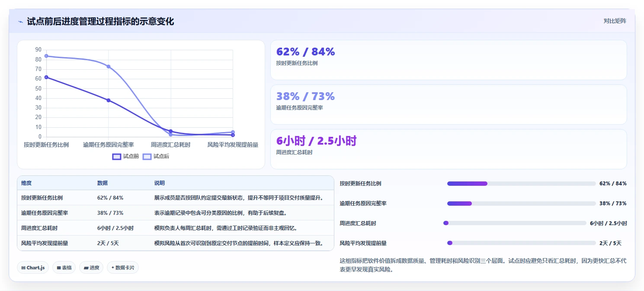Viewport: 644px width, 291px height.
Task: Click the chart x-axis label 风险平均发现提前量
Action: tap(233, 145)
